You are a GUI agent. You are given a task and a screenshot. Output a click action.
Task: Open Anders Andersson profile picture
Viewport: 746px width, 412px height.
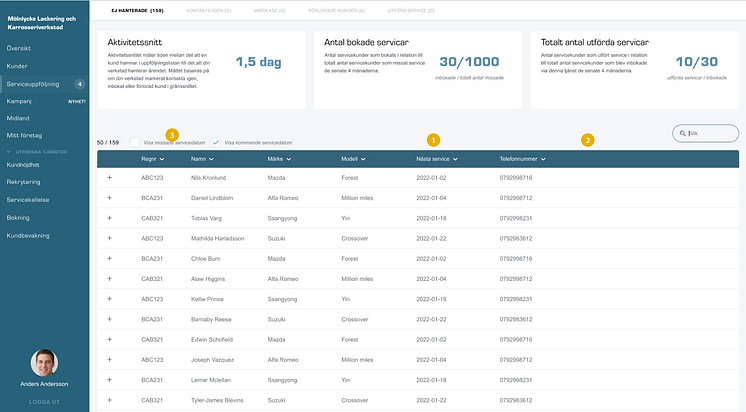coord(44,363)
